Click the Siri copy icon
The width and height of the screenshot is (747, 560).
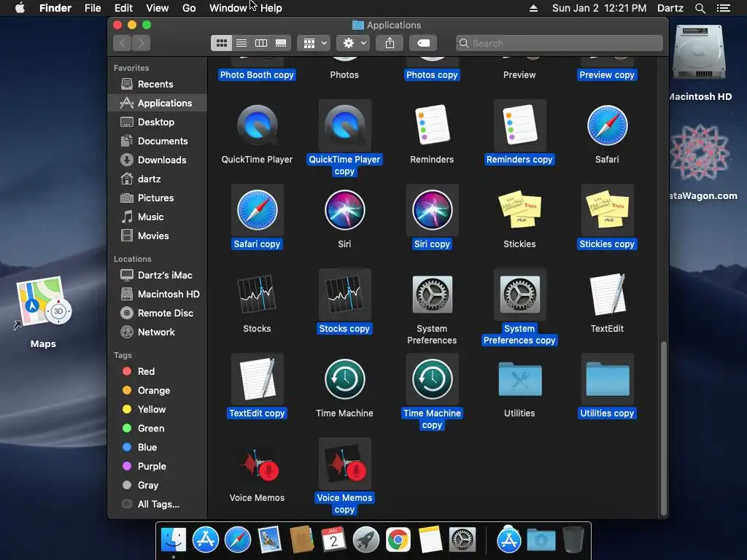click(x=432, y=210)
